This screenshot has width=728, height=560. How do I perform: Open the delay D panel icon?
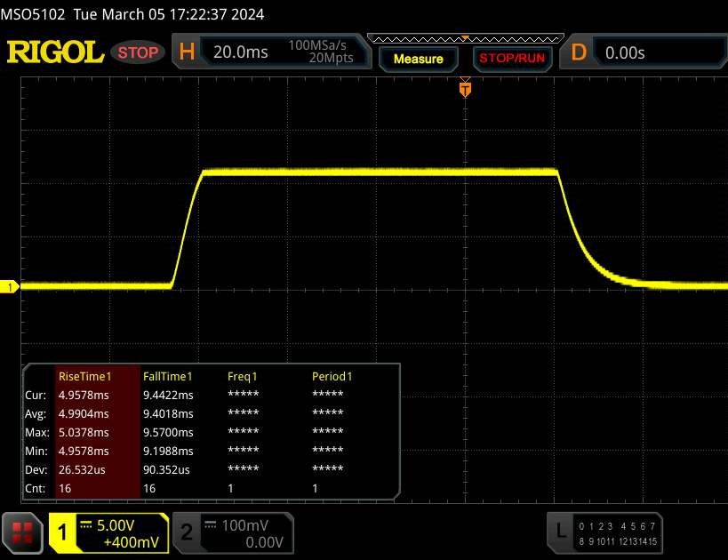click(579, 52)
